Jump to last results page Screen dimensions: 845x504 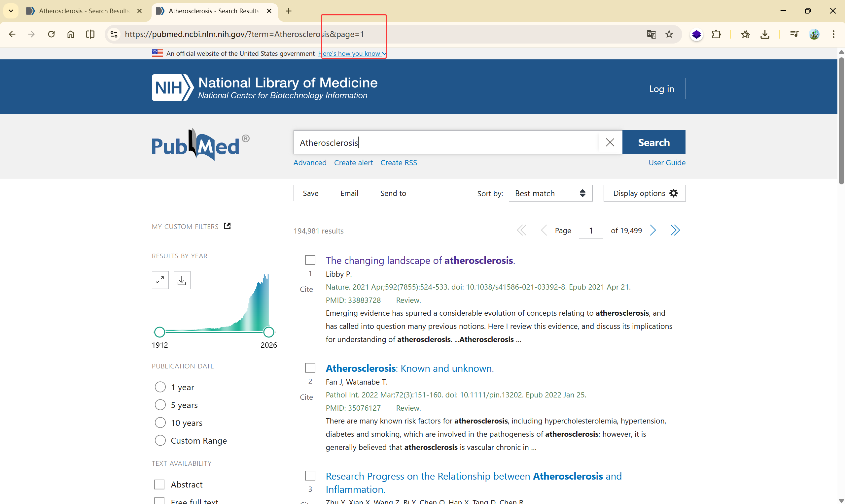[x=675, y=230]
